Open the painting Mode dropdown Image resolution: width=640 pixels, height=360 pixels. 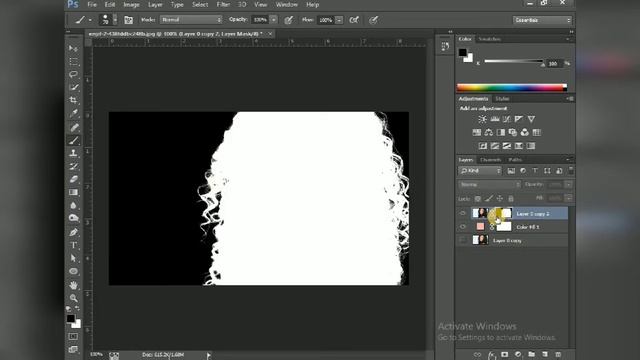(x=191, y=20)
